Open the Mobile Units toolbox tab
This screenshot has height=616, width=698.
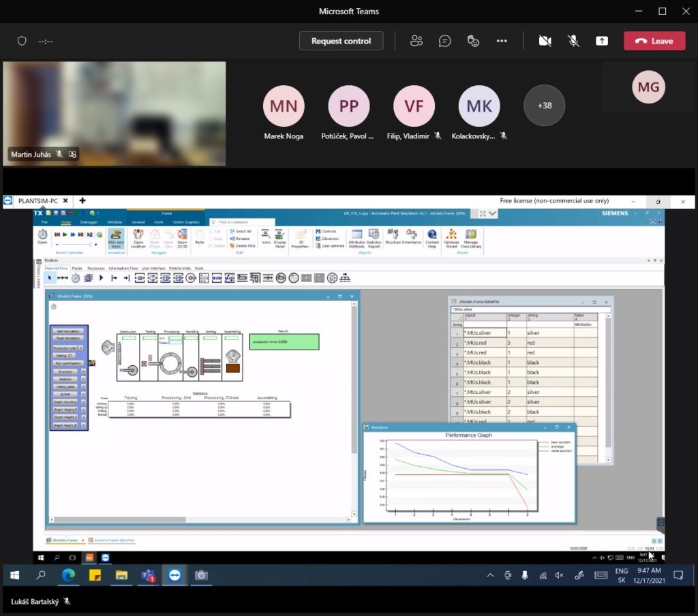(180, 268)
